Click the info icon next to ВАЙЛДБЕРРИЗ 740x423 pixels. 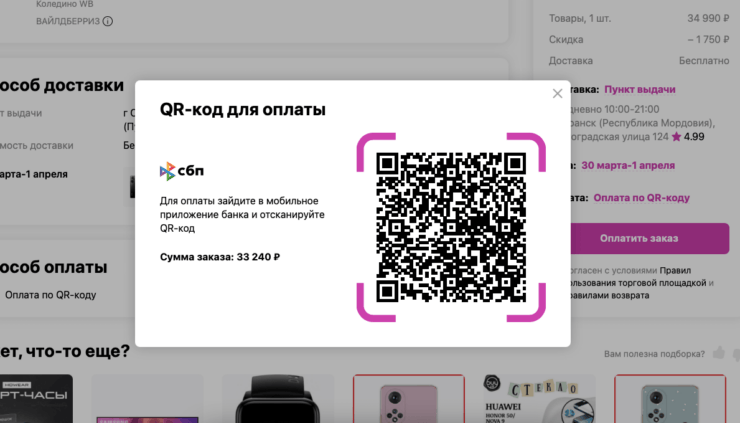108,21
